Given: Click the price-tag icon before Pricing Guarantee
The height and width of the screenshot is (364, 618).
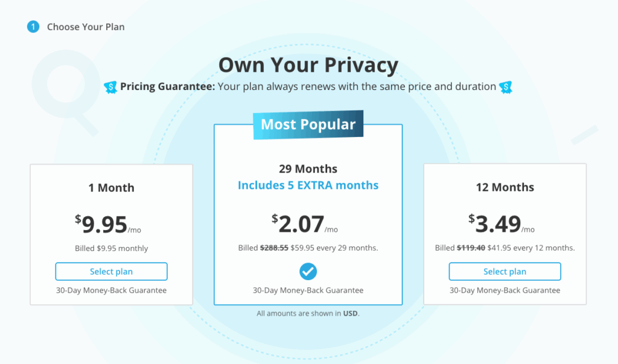Looking at the screenshot, I should point(110,87).
